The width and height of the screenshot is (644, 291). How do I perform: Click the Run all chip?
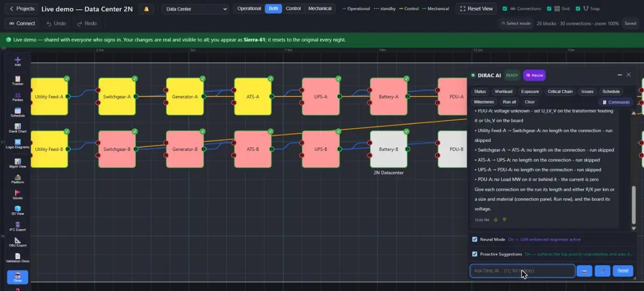point(509,102)
